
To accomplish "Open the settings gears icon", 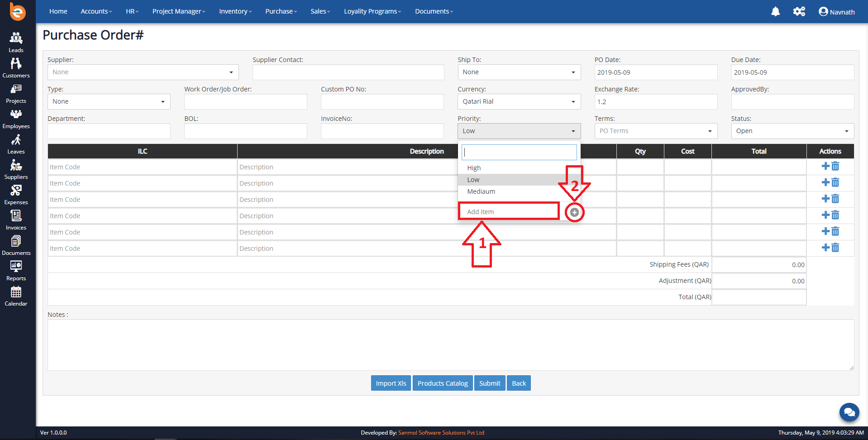I will 799,12.
